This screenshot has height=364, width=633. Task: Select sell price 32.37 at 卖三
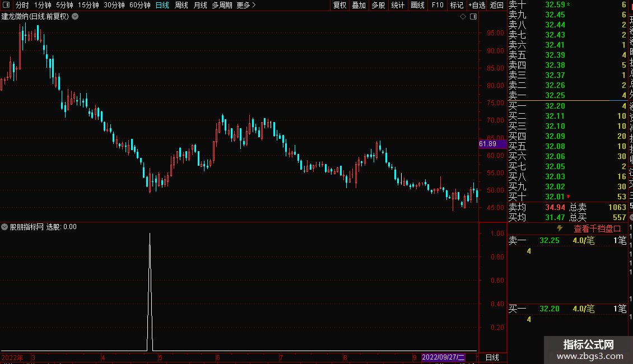coord(555,76)
